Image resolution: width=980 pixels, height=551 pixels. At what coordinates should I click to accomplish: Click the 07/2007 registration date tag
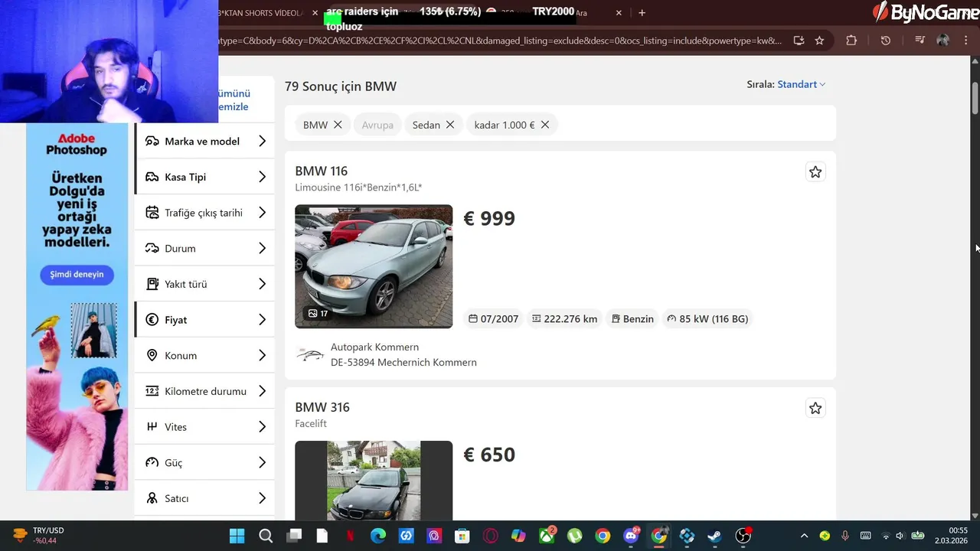[x=494, y=318]
